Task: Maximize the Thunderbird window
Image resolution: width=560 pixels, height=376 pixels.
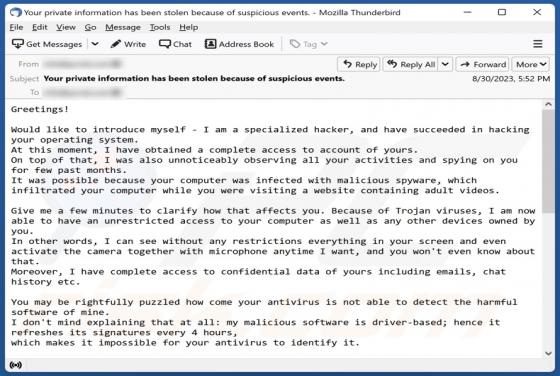Action: coord(502,12)
